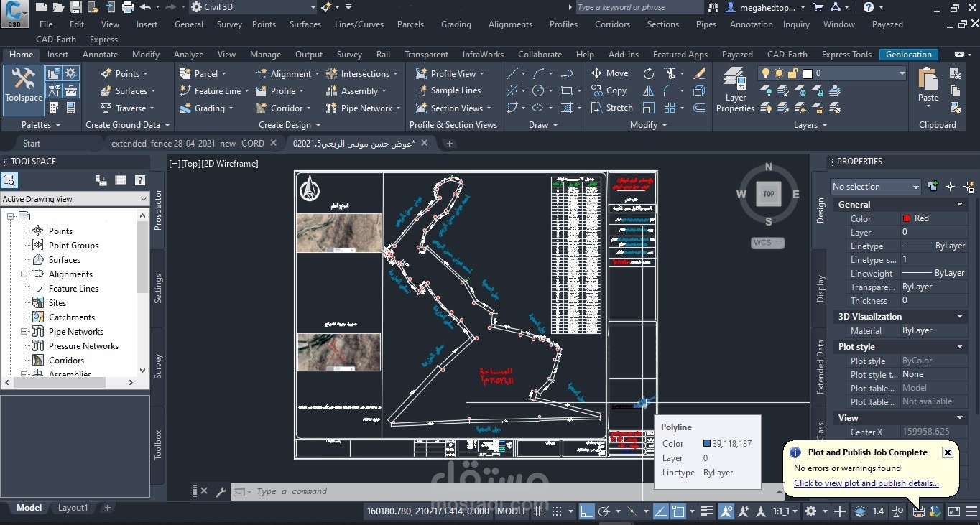
Task: Click the Rotate tool icon
Action: pyautogui.click(x=649, y=73)
